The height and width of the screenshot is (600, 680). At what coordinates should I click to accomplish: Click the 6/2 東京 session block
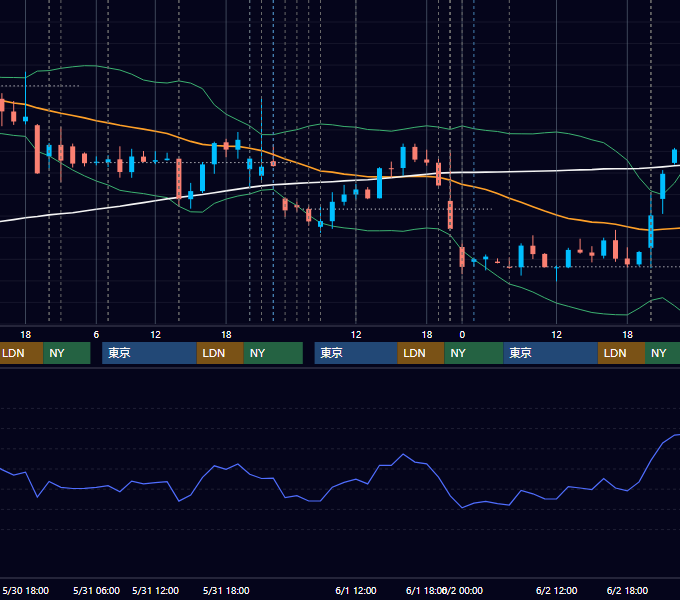550,353
